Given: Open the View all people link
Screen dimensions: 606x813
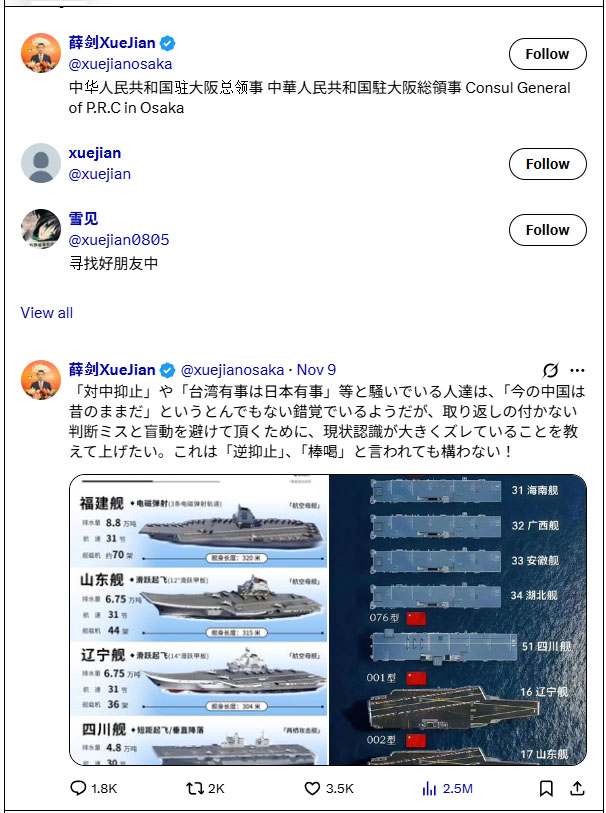Looking at the screenshot, I should click(47, 313).
